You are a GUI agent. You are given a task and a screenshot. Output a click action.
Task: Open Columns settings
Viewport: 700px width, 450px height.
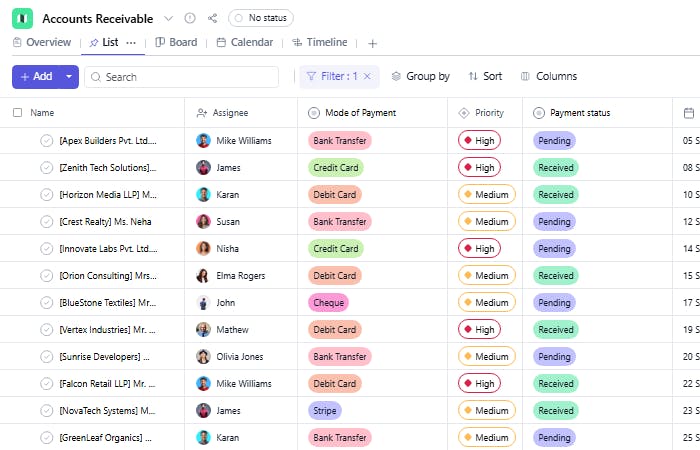tap(549, 76)
